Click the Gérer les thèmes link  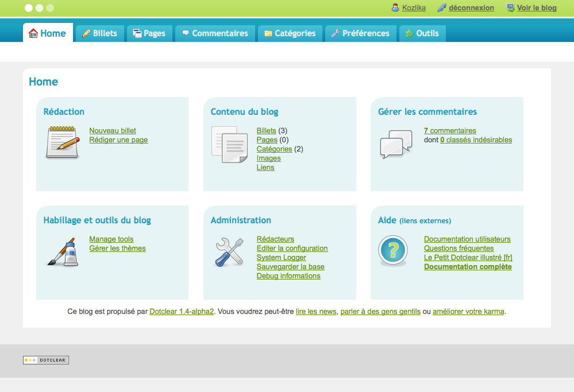(117, 249)
